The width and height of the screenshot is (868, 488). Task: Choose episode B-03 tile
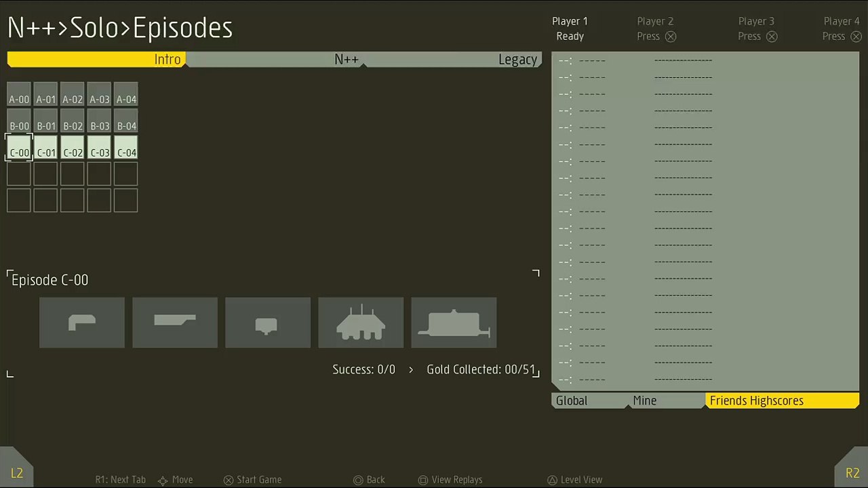(x=100, y=121)
